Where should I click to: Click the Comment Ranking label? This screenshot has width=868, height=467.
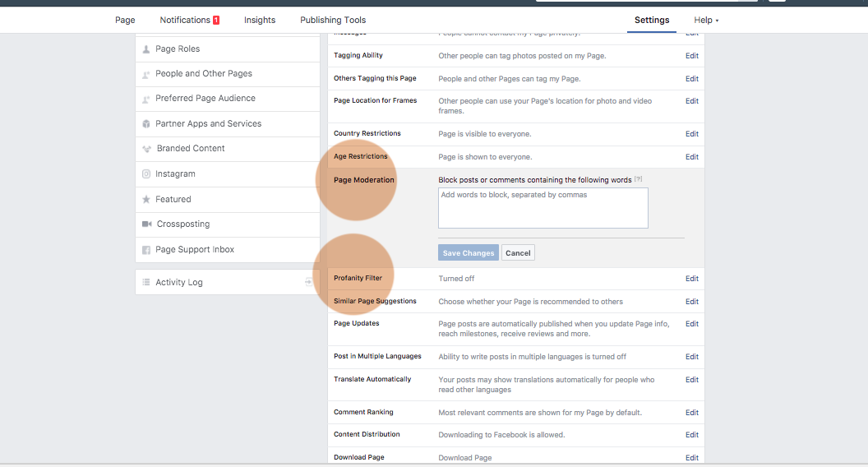[363, 412]
